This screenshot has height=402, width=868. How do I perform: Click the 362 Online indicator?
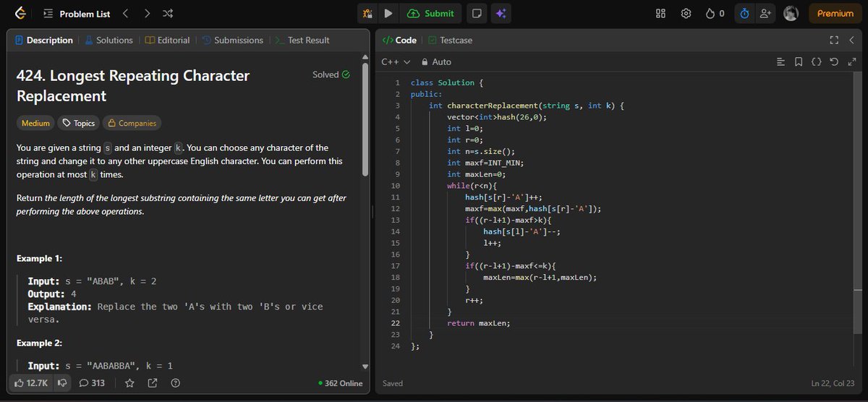point(341,383)
